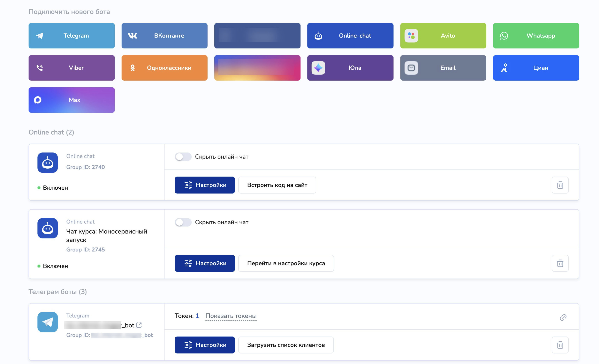Open Telegram bot external link icon
The height and width of the screenshot is (364, 599).
pos(139,325)
